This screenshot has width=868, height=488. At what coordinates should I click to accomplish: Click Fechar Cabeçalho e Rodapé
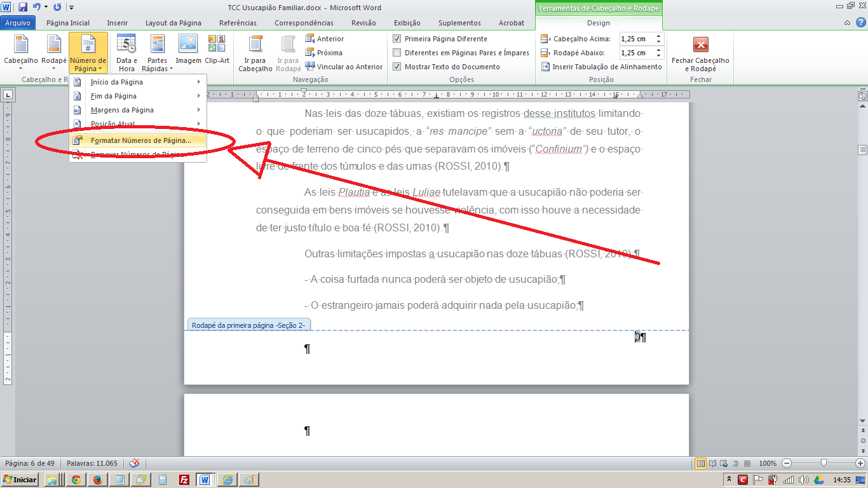click(x=700, y=53)
